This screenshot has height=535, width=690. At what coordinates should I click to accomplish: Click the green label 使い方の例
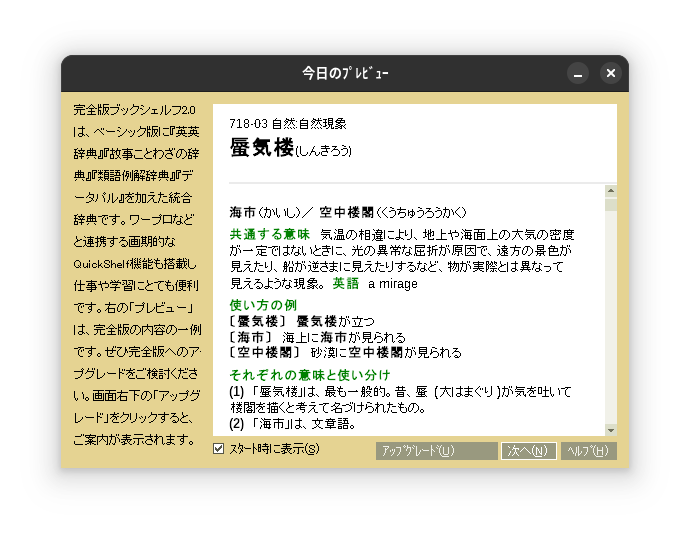pyautogui.click(x=263, y=305)
